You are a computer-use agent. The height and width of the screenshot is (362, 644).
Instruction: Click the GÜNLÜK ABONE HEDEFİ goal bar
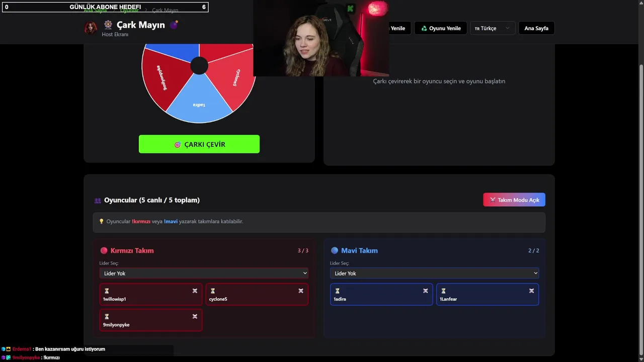pos(105,7)
